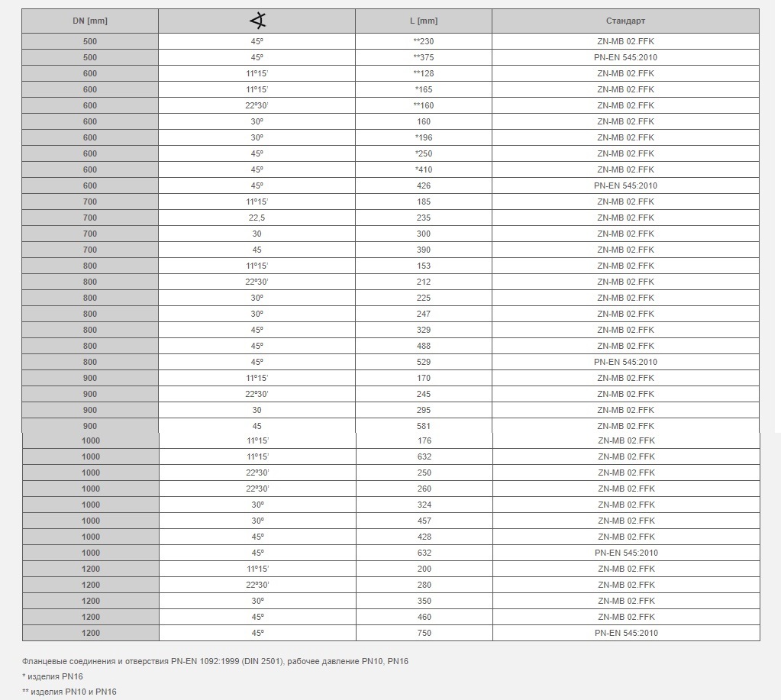The height and width of the screenshot is (700, 781).
Task: Click the length value 390 cell
Action: (424, 250)
